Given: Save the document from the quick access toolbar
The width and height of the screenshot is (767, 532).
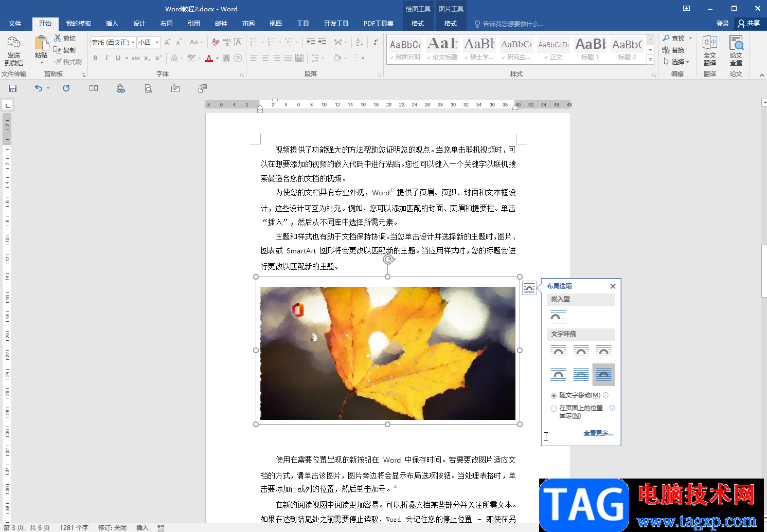Looking at the screenshot, I should coord(13,88).
